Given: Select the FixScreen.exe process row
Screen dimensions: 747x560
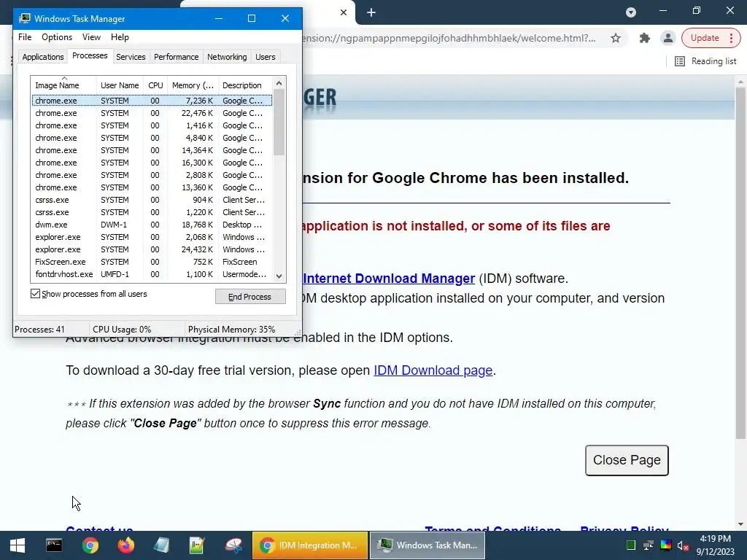Looking at the screenshot, I should [x=152, y=262].
